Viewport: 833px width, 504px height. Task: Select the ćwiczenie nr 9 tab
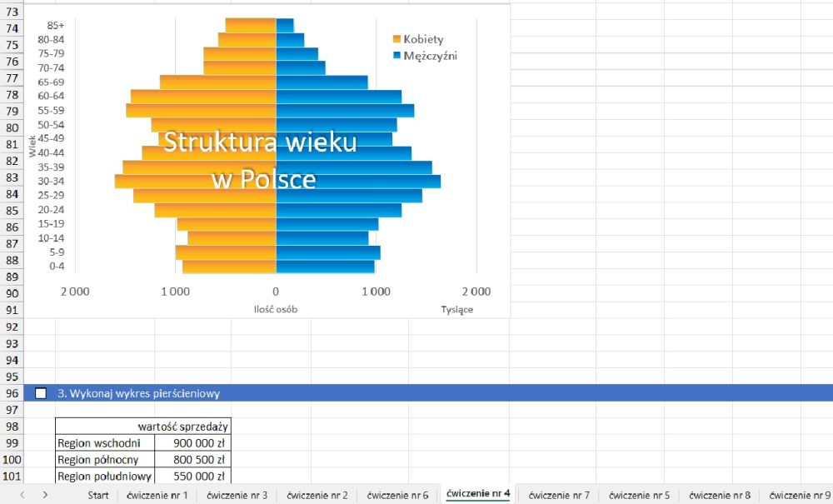(799, 495)
